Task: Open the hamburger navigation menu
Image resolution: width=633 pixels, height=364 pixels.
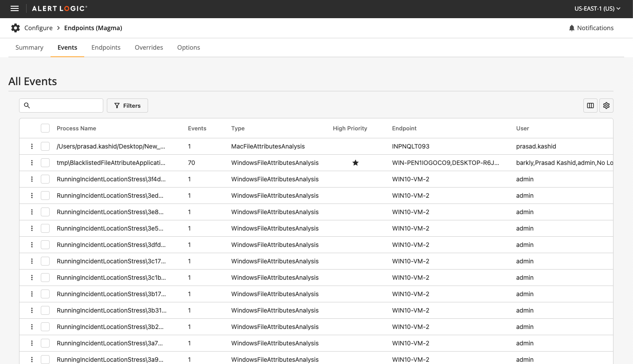Action: (15, 9)
